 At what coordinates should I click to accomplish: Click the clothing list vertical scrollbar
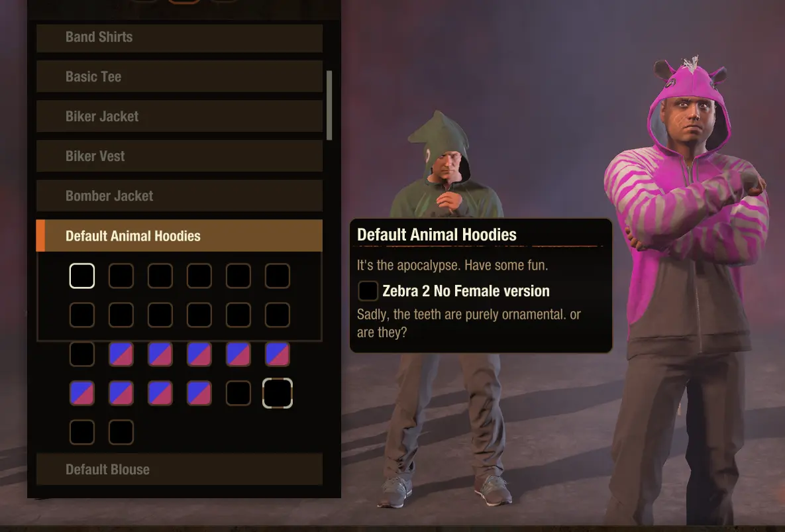tap(329, 105)
